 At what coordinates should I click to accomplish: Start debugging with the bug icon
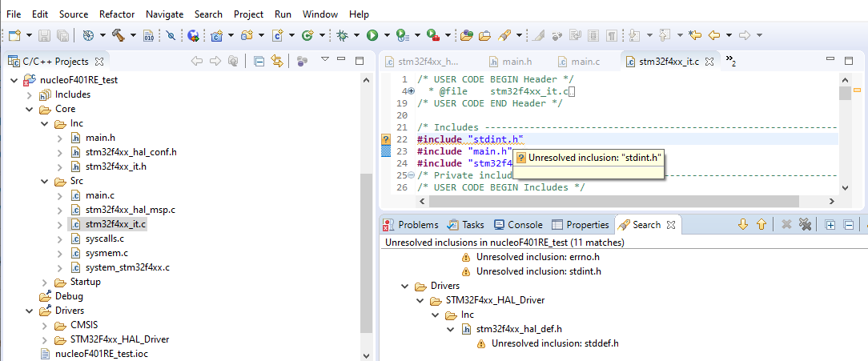[342, 35]
